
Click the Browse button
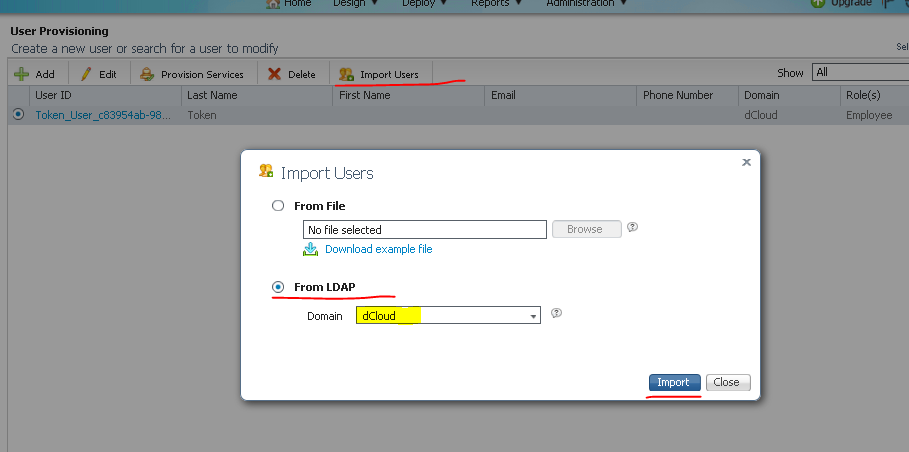[587, 229]
